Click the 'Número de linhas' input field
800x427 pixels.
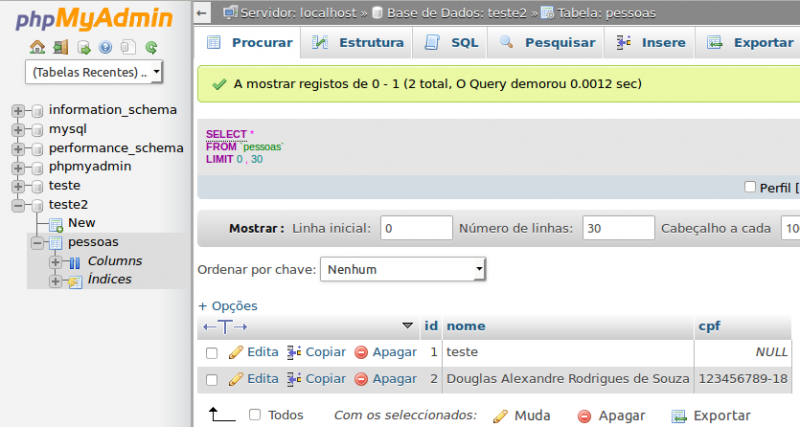[618, 228]
